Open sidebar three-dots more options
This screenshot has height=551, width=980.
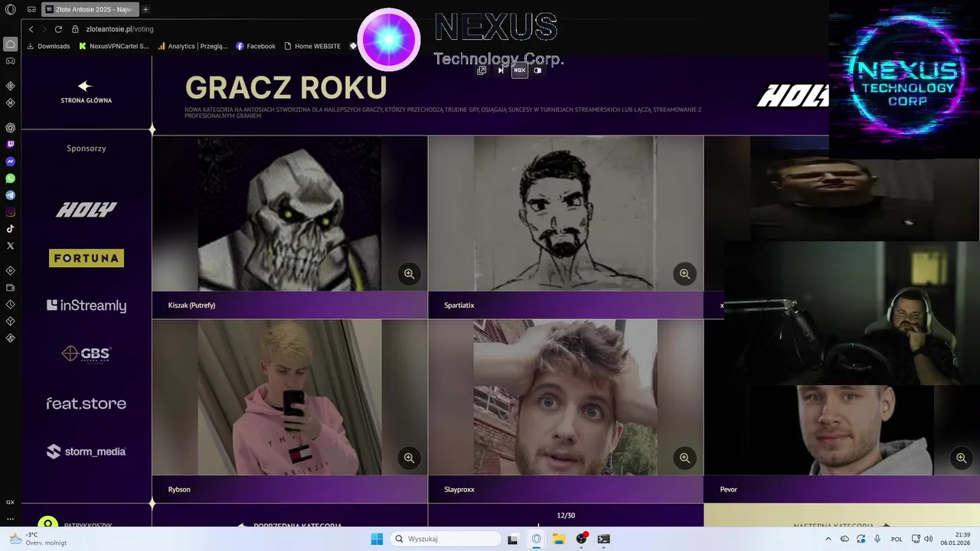(10, 517)
